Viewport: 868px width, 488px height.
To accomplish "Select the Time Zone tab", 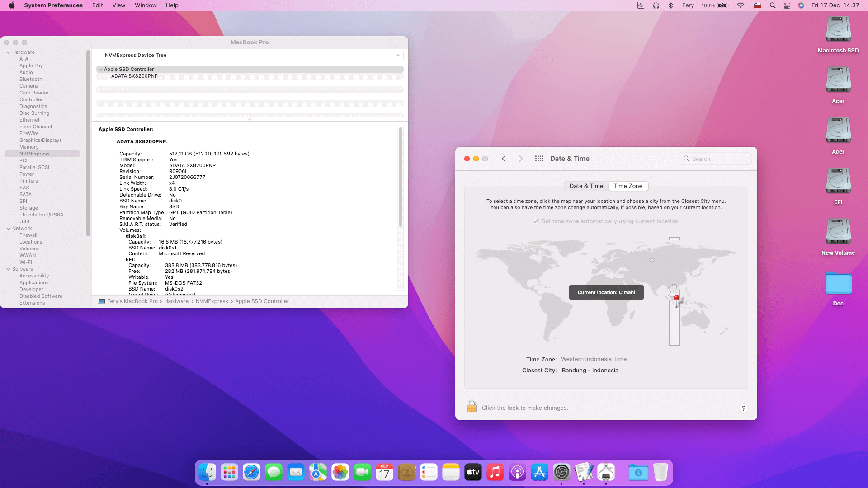I will (628, 186).
